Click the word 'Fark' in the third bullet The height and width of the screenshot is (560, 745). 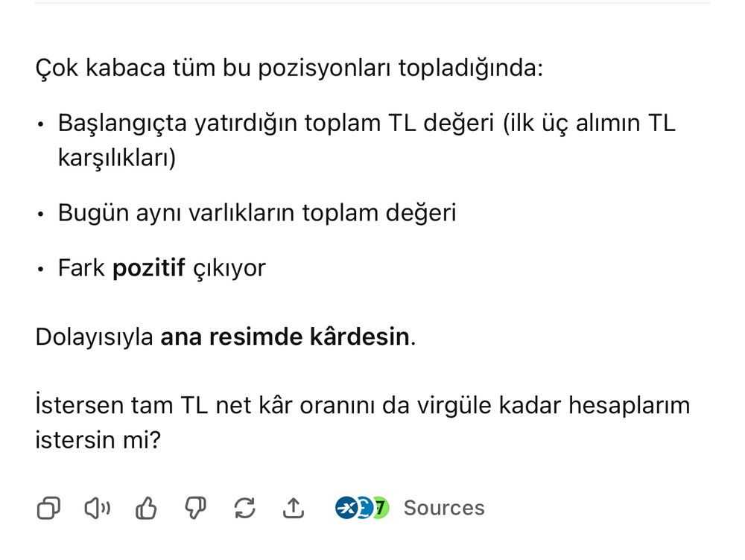point(81,267)
